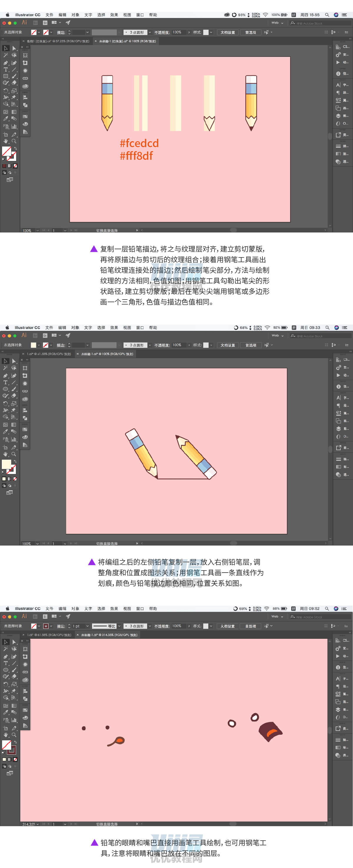
Task: Click the stroke swatch in bottom screenshot toolbox
Action: pyautogui.click(x=11, y=750)
